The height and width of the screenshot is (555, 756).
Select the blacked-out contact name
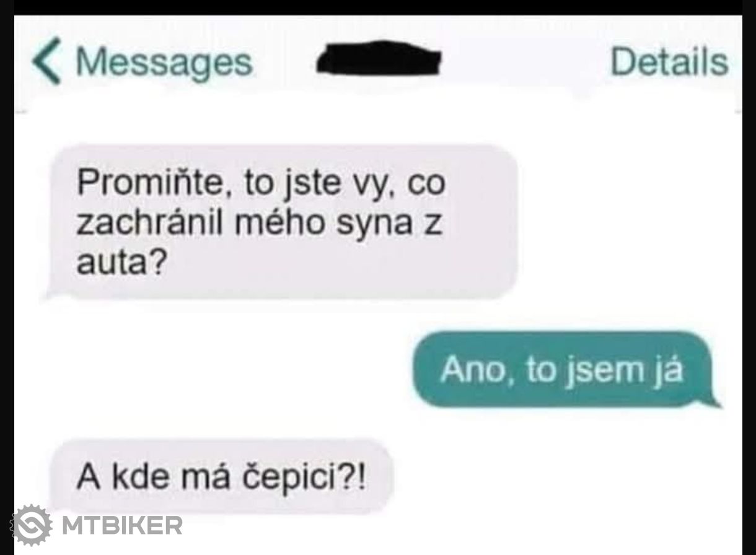coord(379,59)
